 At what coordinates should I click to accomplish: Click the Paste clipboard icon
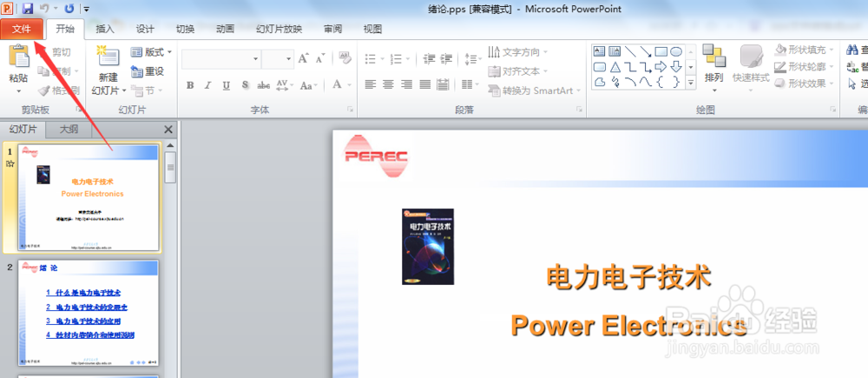pyautogui.click(x=19, y=57)
